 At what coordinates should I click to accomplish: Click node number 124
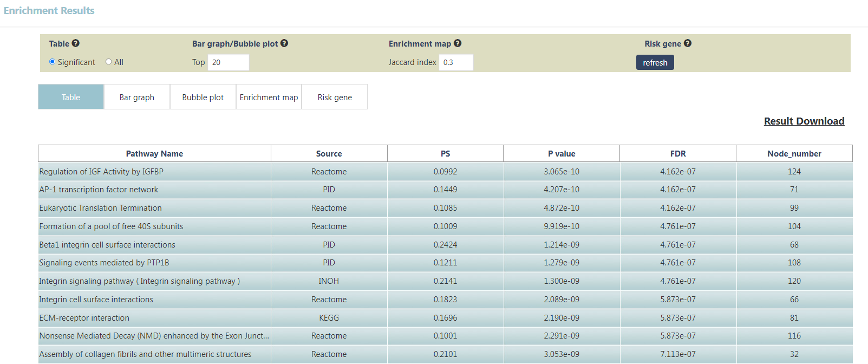click(794, 172)
